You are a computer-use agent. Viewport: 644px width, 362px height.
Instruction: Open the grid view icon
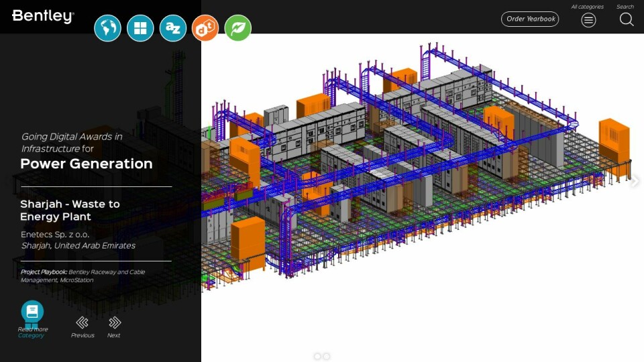coord(140,28)
